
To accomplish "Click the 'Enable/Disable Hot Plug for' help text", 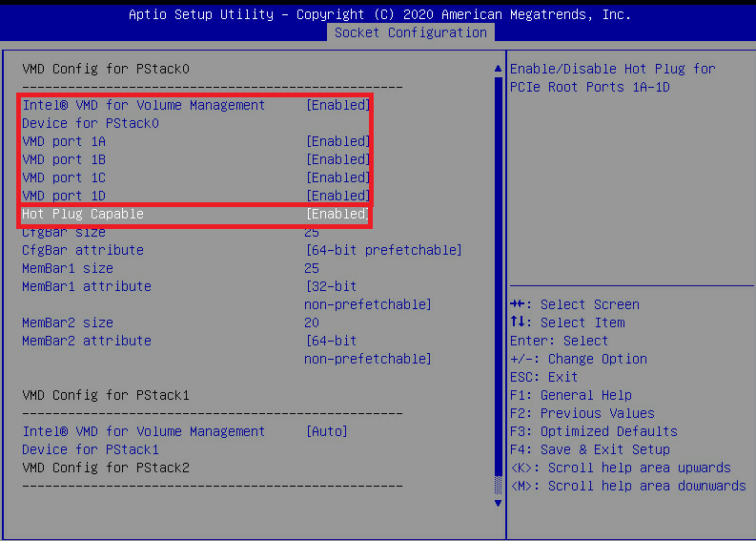I will point(612,69).
